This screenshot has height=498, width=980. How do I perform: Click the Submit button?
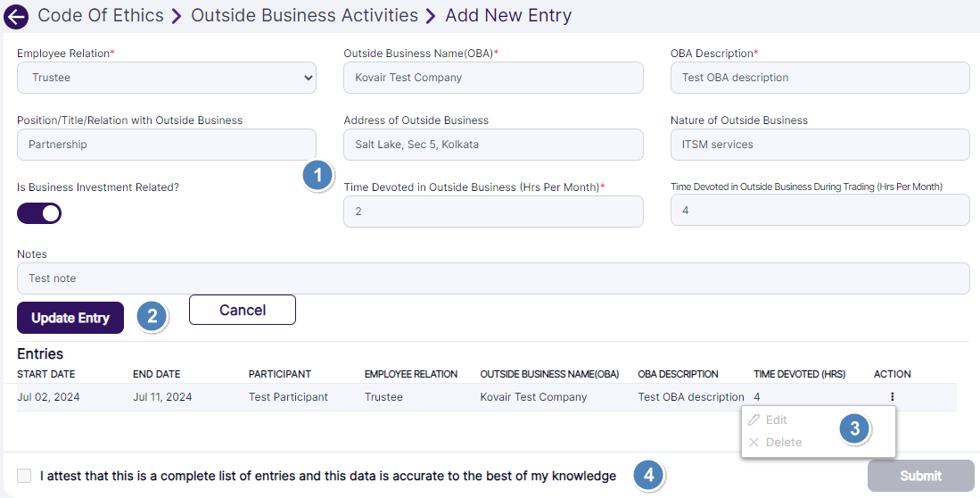coord(920,476)
